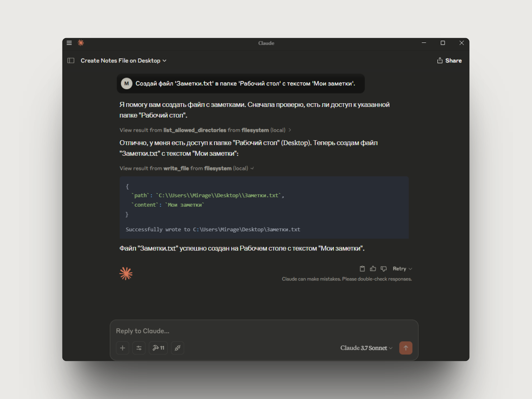Open the Claude 3.7 Sonnet model selector
This screenshot has width=532, height=399.
(x=366, y=348)
